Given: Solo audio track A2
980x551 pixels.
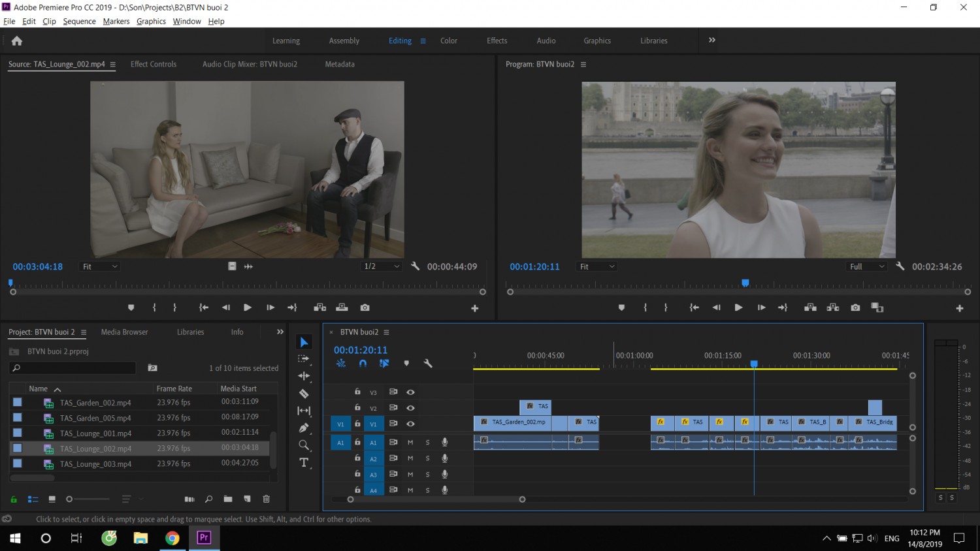Looking at the screenshot, I should [428, 458].
